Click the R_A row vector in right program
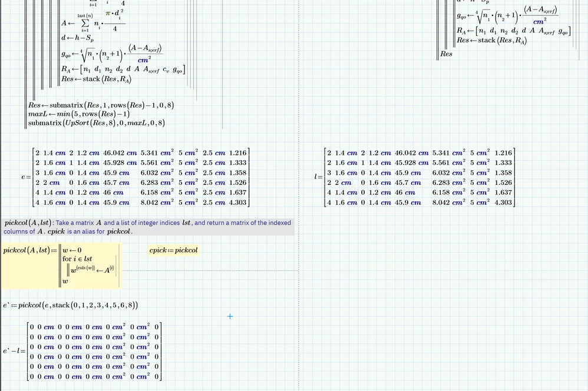The height and width of the screenshot is (391, 588). pos(513,31)
